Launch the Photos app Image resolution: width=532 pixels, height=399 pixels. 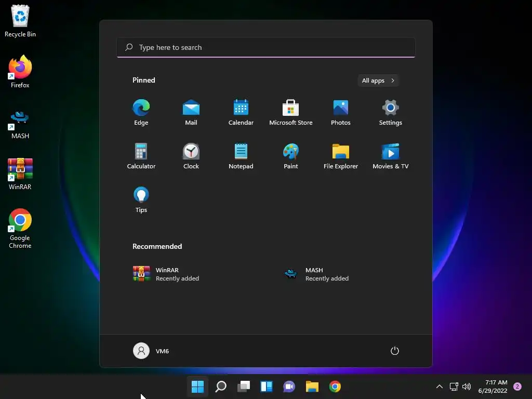click(x=341, y=112)
